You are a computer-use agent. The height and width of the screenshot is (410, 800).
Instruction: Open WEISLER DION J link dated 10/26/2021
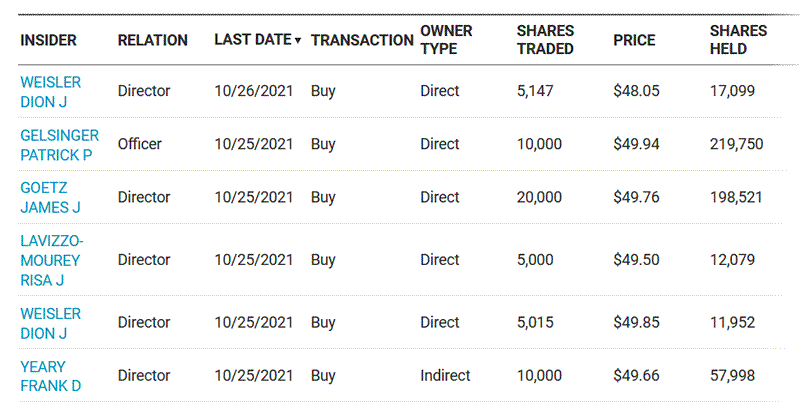[x=50, y=91]
